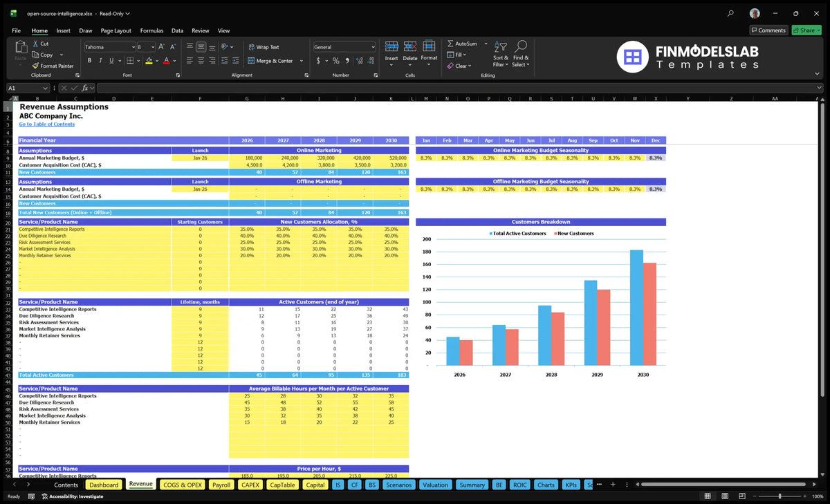Click the Paste clipboard icon

point(20,48)
